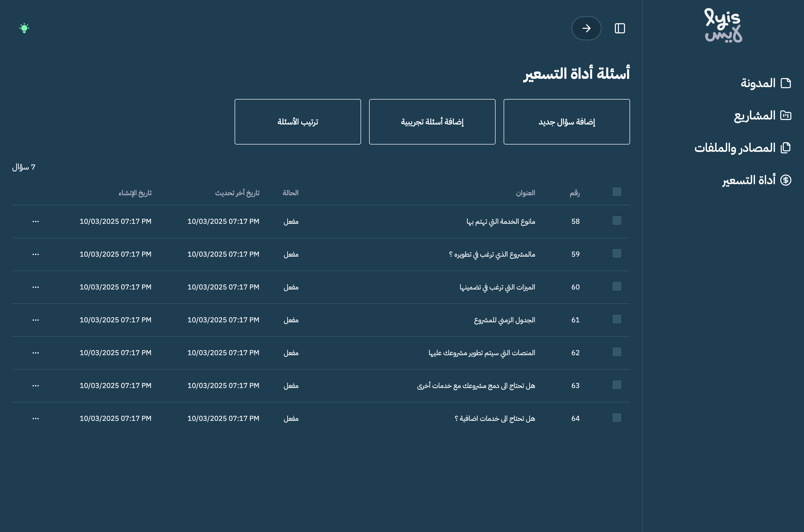804x532 pixels.
Task: Open the actions menu for question 58
Action: click(x=35, y=221)
